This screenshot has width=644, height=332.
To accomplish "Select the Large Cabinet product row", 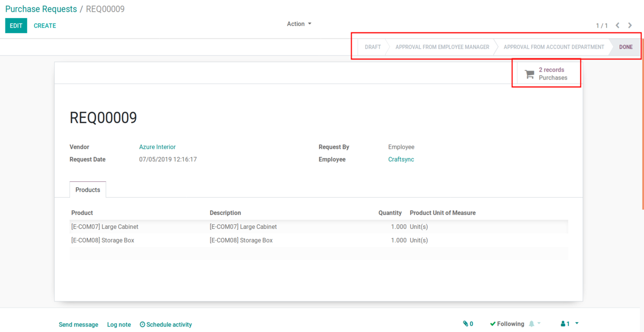I will point(105,227).
